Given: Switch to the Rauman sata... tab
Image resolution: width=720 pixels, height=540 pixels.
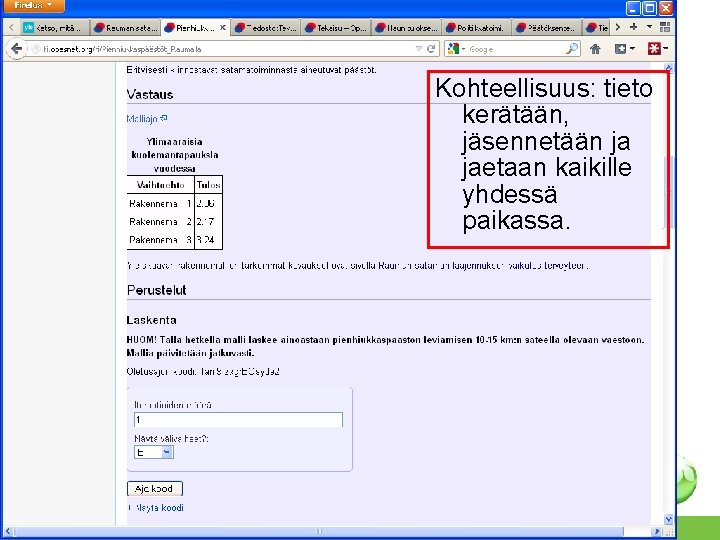Looking at the screenshot, I should coord(125,28).
